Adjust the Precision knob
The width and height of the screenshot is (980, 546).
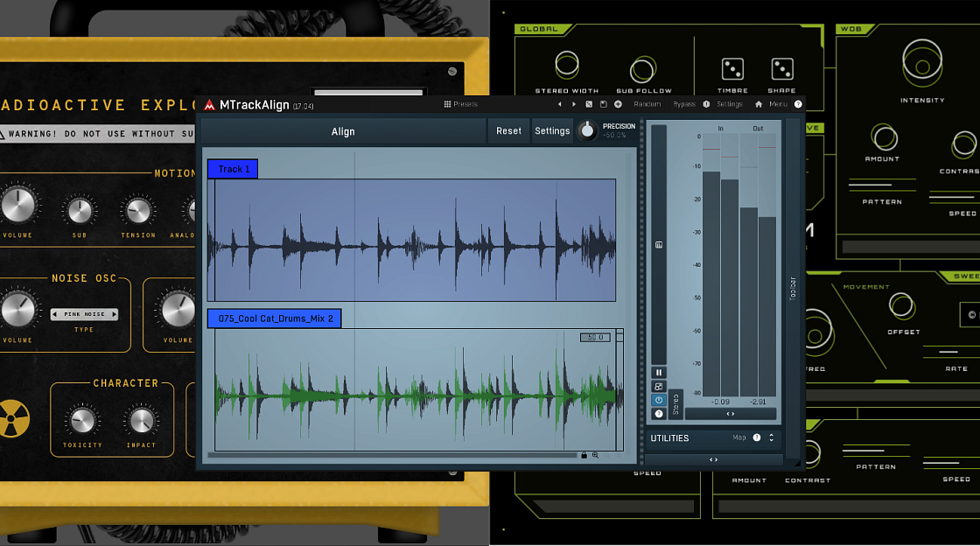click(588, 131)
